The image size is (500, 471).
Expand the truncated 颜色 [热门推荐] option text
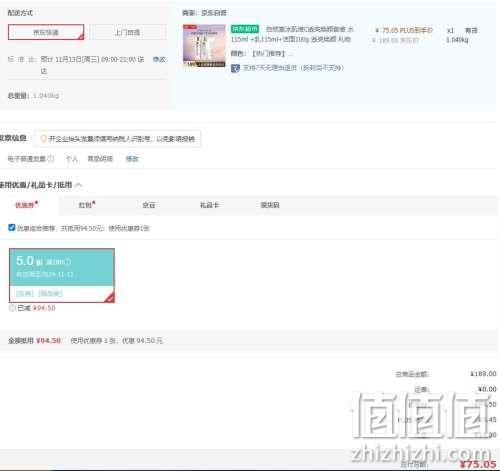[x=291, y=54]
